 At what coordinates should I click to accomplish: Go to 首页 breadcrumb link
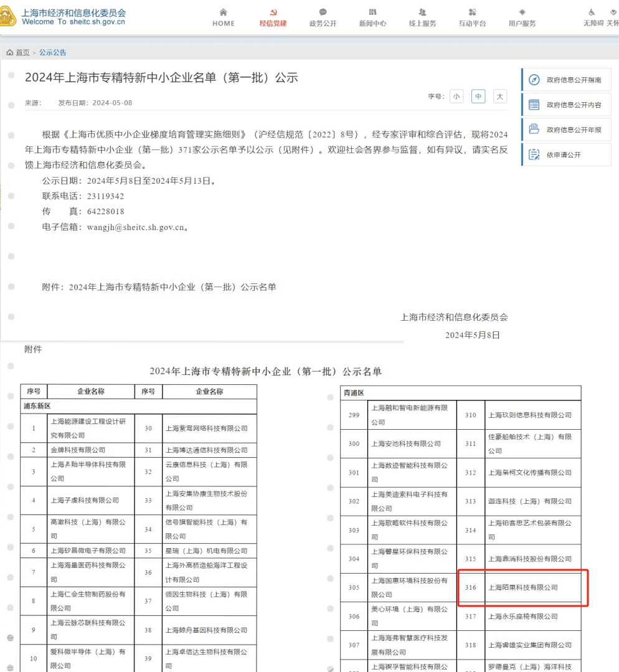click(x=22, y=52)
